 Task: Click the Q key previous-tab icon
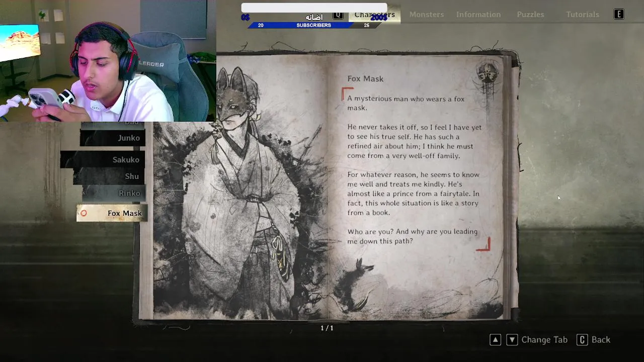(338, 15)
